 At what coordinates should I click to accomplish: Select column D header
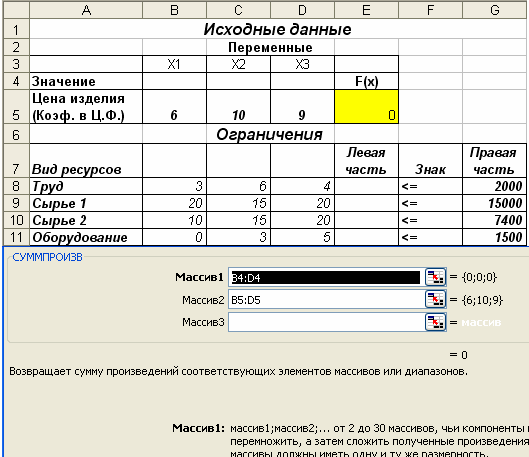coord(302,10)
